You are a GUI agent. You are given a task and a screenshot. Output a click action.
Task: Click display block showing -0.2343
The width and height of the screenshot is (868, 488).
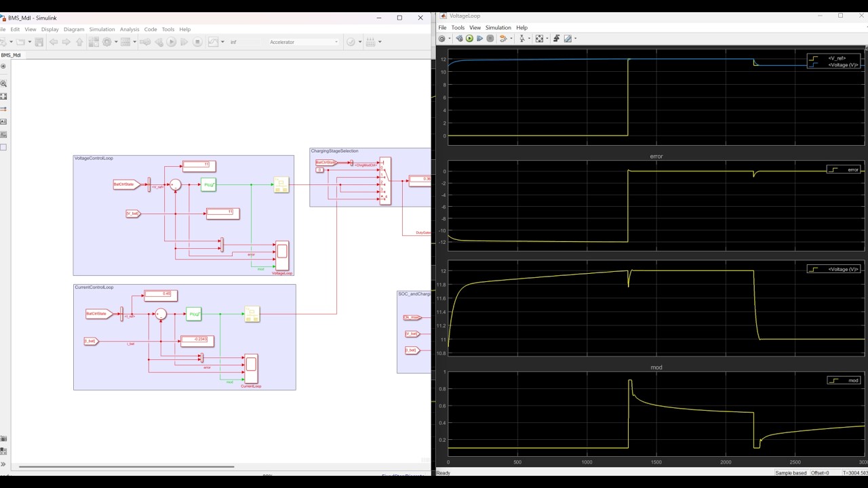pyautogui.click(x=197, y=341)
